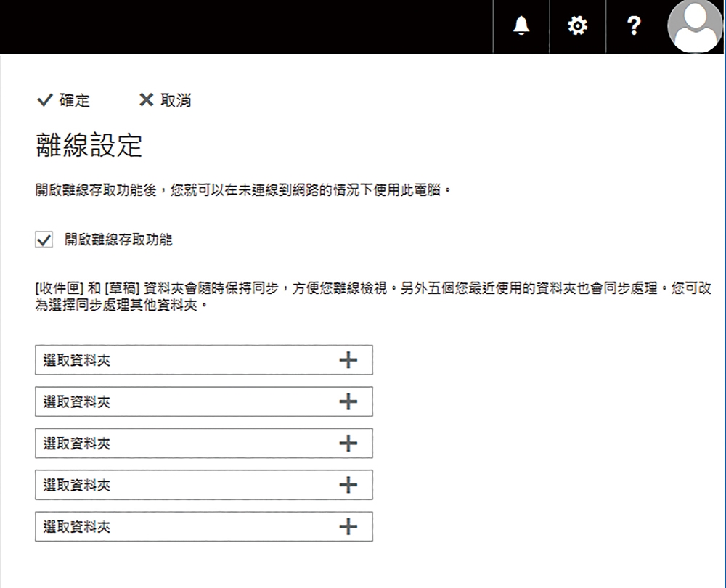Confirm settings with 確定 button

[x=63, y=100]
